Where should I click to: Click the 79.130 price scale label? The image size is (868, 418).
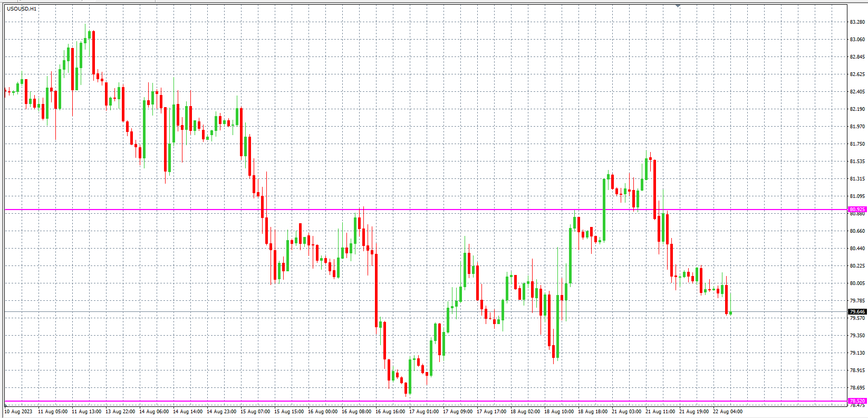click(857, 353)
